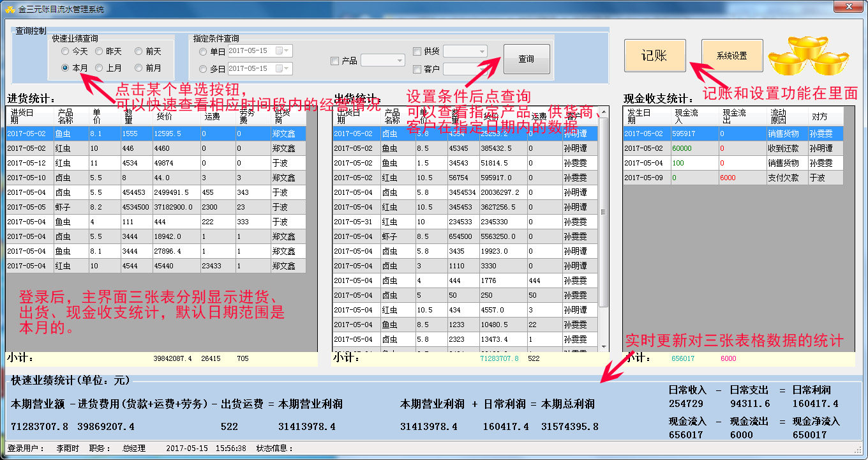The image size is (868, 460).
Task: Click the 供货商 column header
Action: 288,116
